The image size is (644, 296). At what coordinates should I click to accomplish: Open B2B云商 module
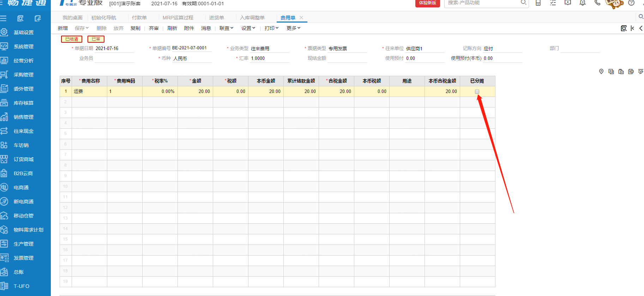pos(23,173)
